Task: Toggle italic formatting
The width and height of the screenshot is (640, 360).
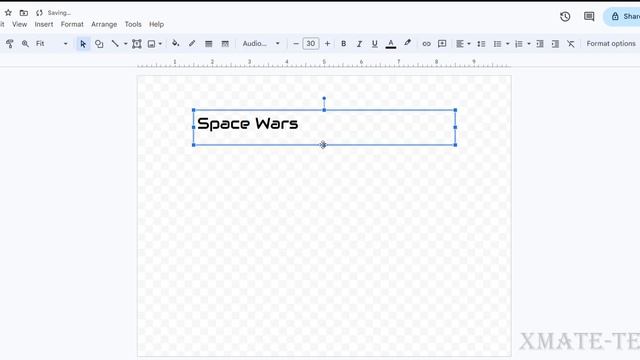Action: coord(359,44)
